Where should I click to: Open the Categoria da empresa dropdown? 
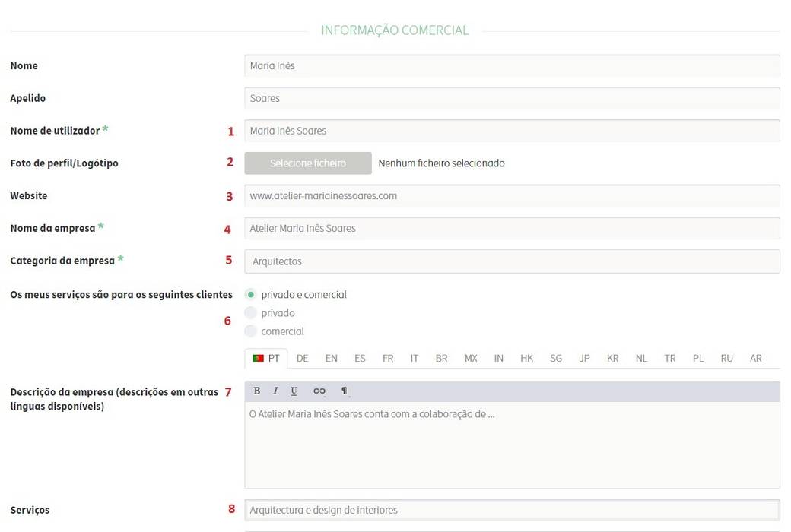point(512,261)
